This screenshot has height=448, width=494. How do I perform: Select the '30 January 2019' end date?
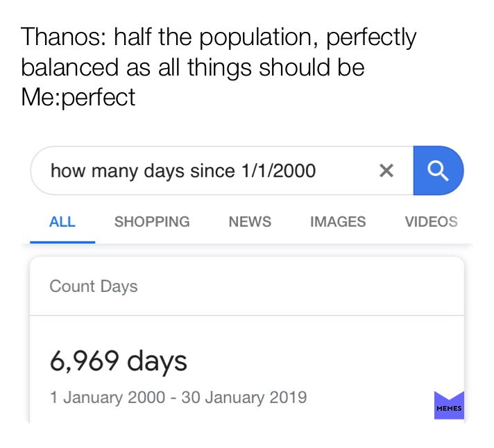244,397
